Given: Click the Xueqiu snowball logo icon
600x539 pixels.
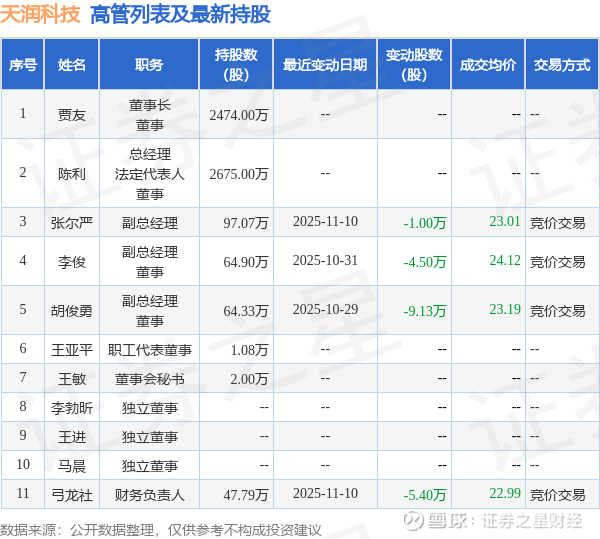Looking at the screenshot, I should pos(414,521).
